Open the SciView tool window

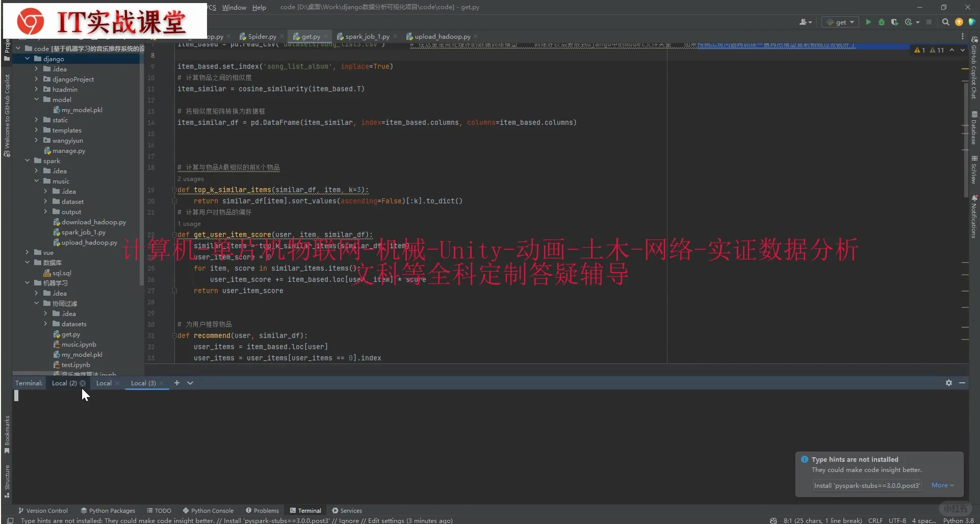coord(974,170)
